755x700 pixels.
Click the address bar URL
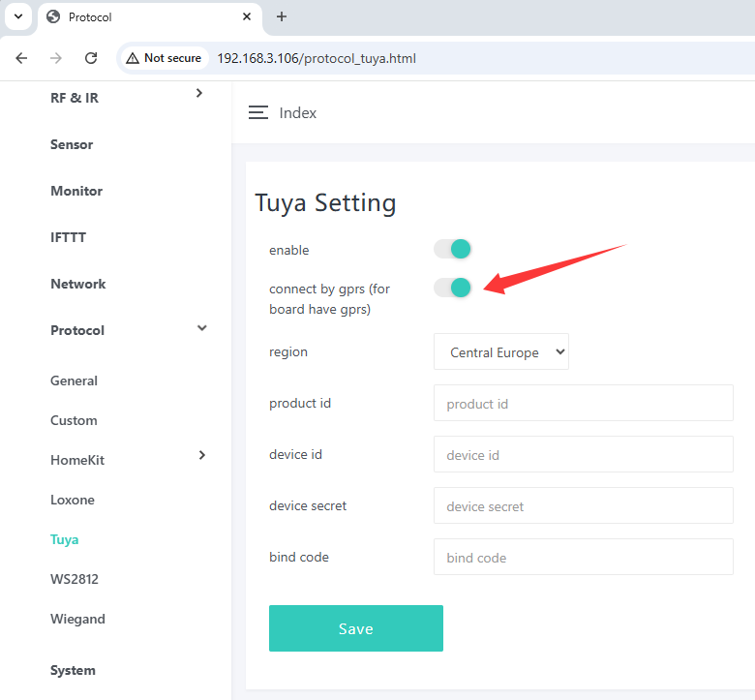click(317, 58)
